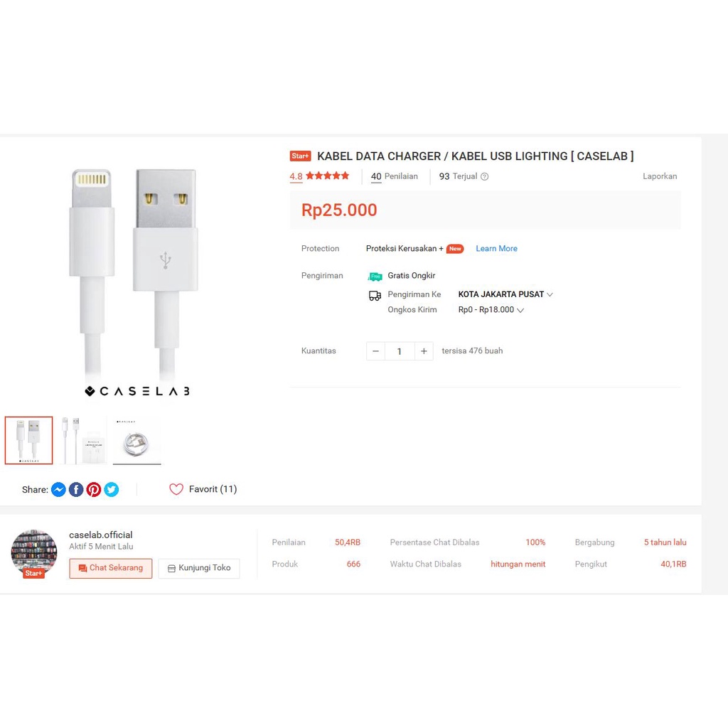Expand KOTA JAKARTA PUSAT destination dropdown
The height and width of the screenshot is (728, 728).
click(505, 294)
